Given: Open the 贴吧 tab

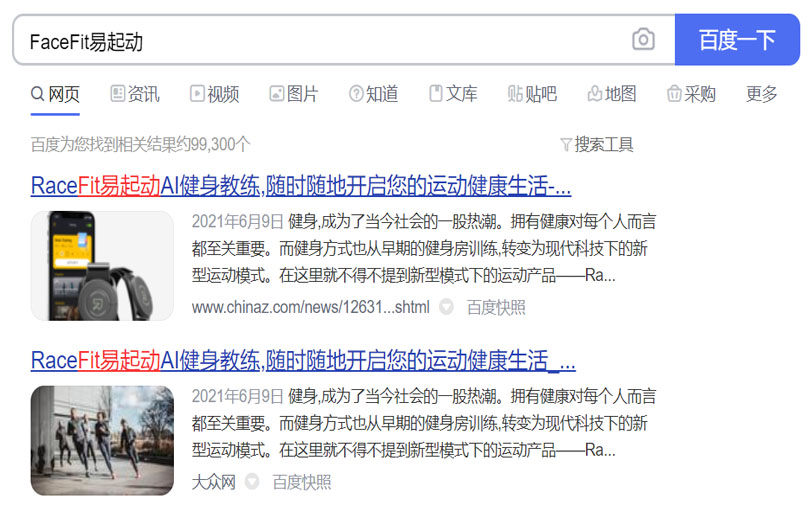Looking at the screenshot, I should [x=532, y=94].
